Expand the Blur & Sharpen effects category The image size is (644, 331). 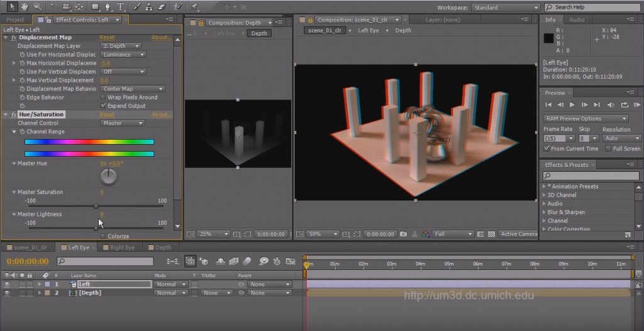click(x=545, y=212)
